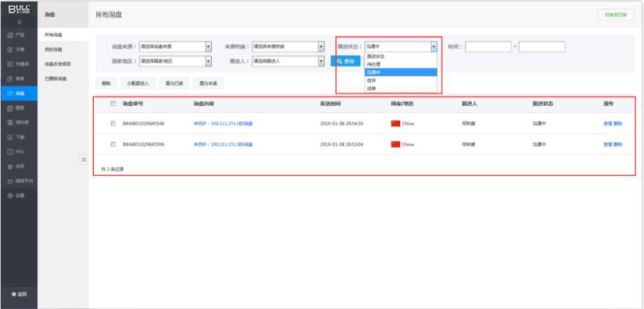Click the blue 查询 search button
644x309 pixels.
pos(344,61)
